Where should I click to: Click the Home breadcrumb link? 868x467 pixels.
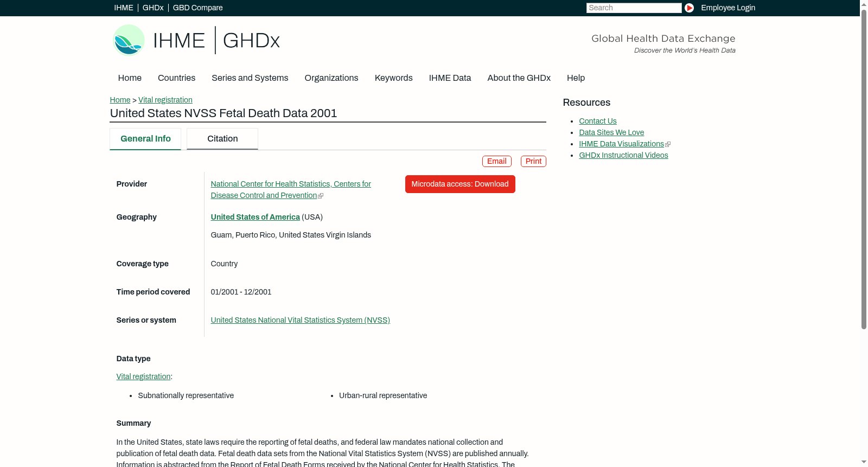120,100
